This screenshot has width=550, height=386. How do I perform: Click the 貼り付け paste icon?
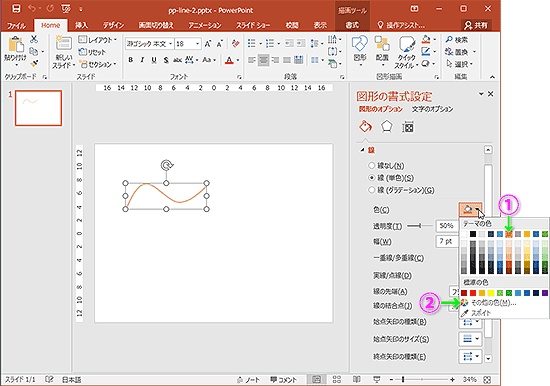point(15,46)
